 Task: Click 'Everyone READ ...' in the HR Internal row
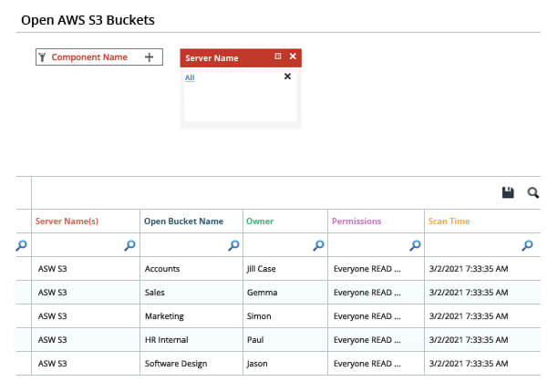pyautogui.click(x=367, y=340)
